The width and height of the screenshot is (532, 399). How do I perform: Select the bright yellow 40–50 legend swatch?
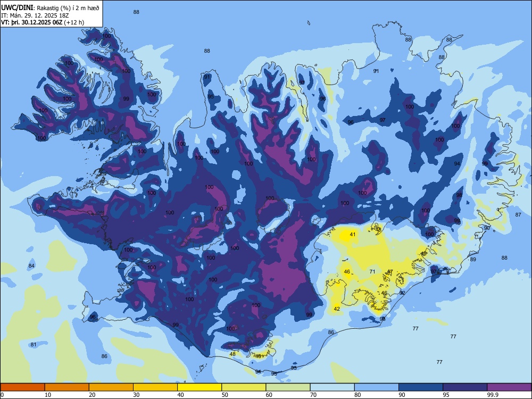(x=199, y=387)
